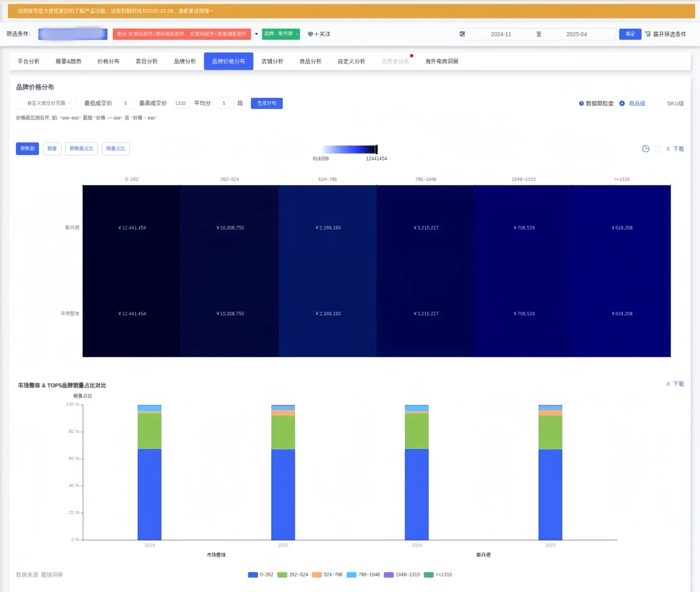Select the 销售额占比 metric toggle

point(81,149)
